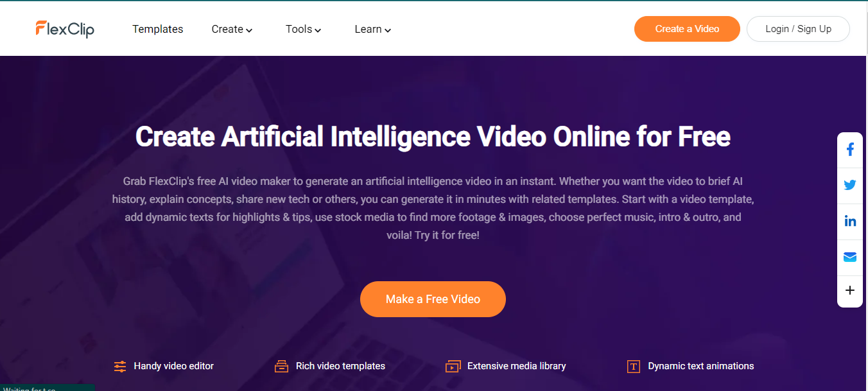The width and height of the screenshot is (868, 391).
Task: Expand the Tools dropdown menu
Action: click(304, 29)
